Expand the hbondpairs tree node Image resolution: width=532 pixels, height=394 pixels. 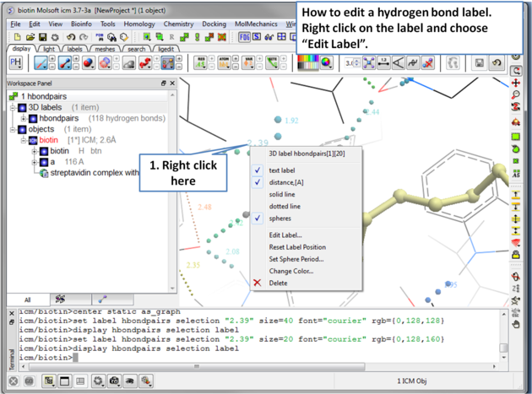24,119
